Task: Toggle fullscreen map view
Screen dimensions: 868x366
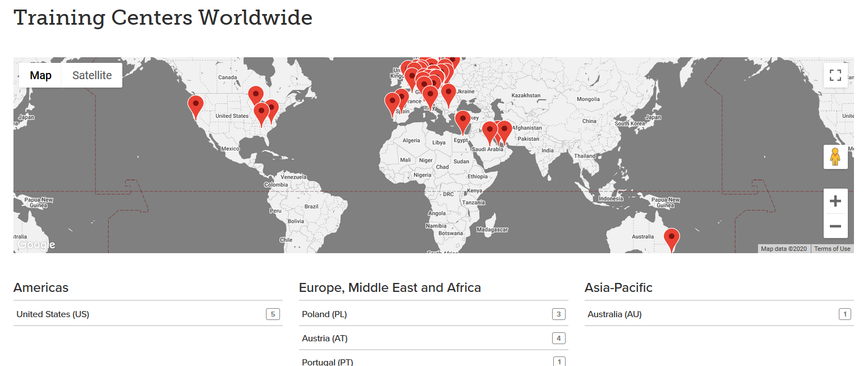Action: tap(835, 75)
